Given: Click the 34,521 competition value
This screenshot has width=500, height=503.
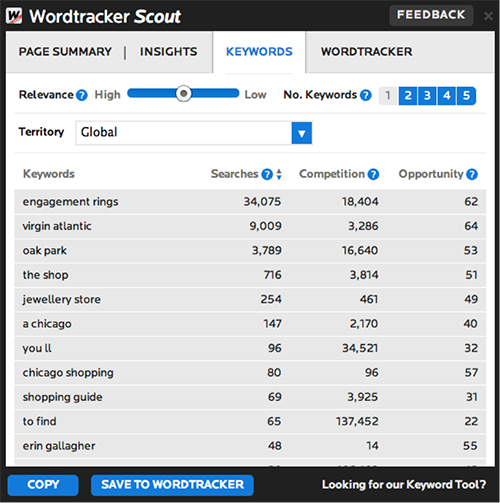Looking at the screenshot, I should point(360,348).
